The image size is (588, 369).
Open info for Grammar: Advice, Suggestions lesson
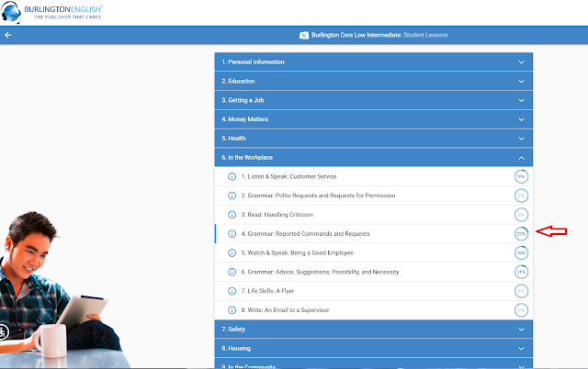(x=232, y=272)
